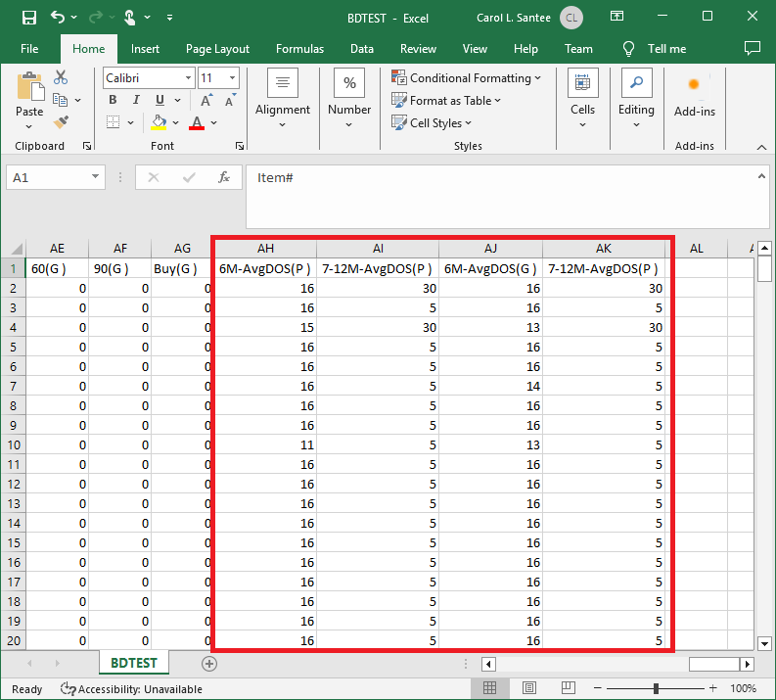Toggle Bold formatting
Screen dimensions: 776x700
click(x=113, y=100)
